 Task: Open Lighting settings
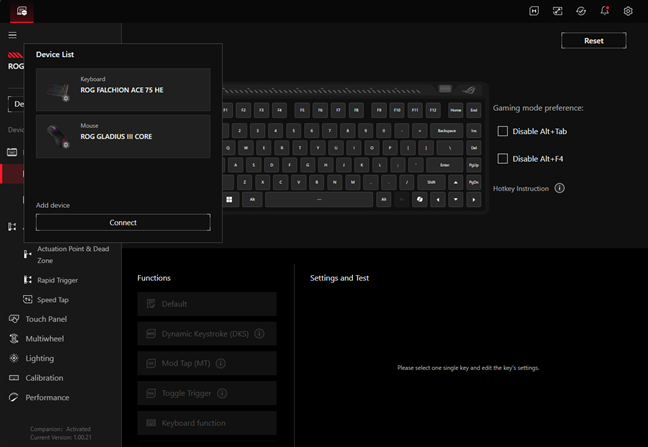coord(40,358)
